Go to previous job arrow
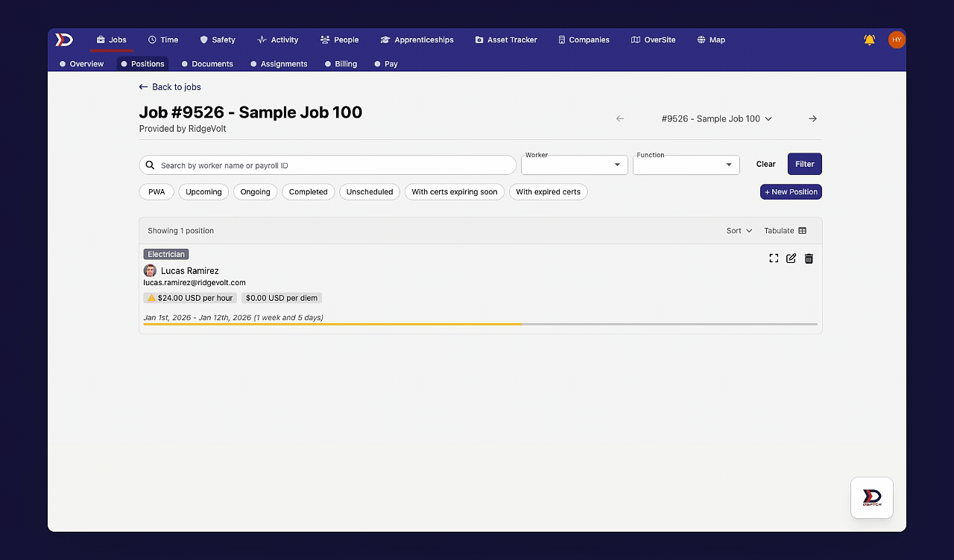The width and height of the screenshot is (954, 560). click(620, 118)
